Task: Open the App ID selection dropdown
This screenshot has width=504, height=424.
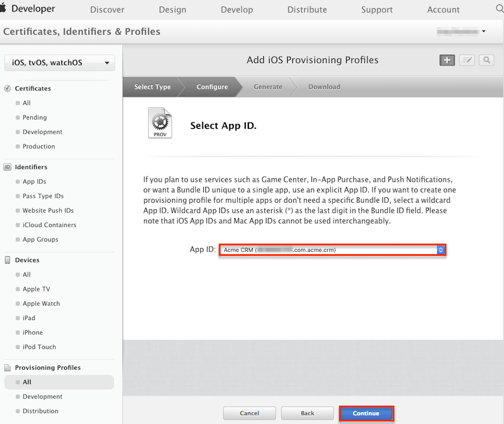Action: pyautogui.click(x=332, y=250)
